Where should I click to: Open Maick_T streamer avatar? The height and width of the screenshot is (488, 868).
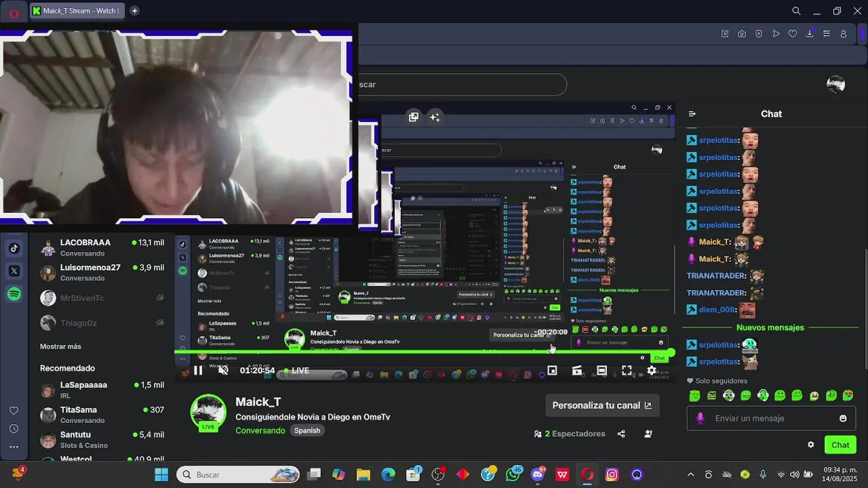(x=208, y=412)
